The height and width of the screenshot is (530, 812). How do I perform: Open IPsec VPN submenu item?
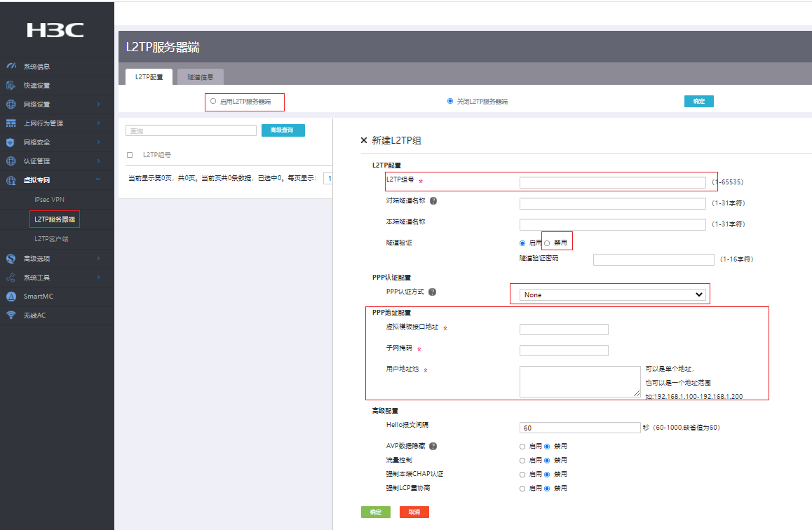(49, 199)
